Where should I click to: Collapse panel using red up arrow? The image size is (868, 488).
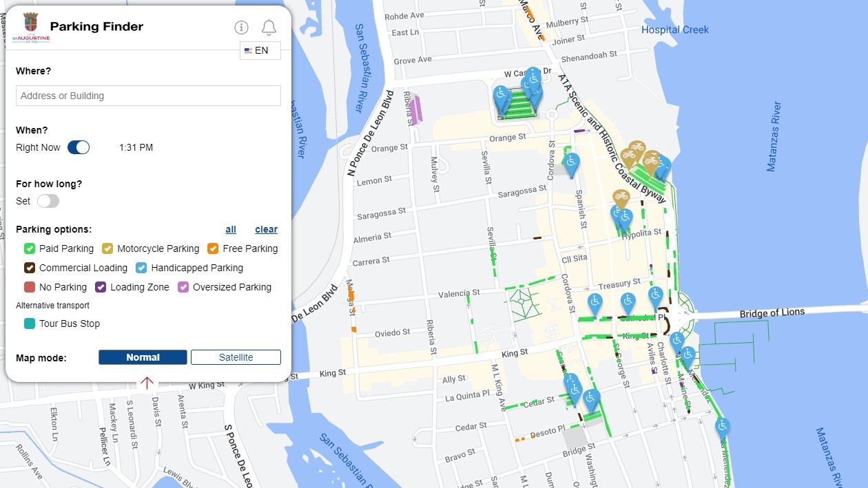(147, 383)
